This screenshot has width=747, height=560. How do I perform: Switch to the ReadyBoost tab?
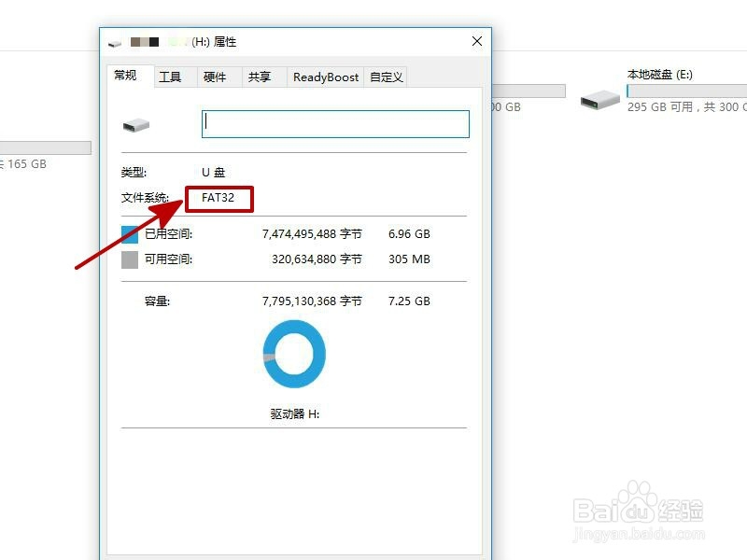pyautogui.click(x=325, y=77)
